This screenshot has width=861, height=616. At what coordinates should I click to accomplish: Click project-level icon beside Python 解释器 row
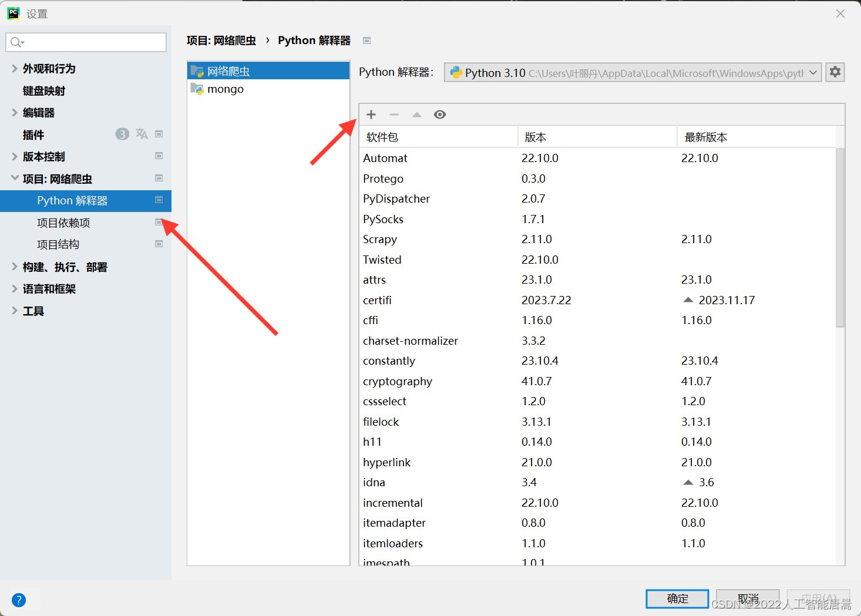(x=159, y=200)
